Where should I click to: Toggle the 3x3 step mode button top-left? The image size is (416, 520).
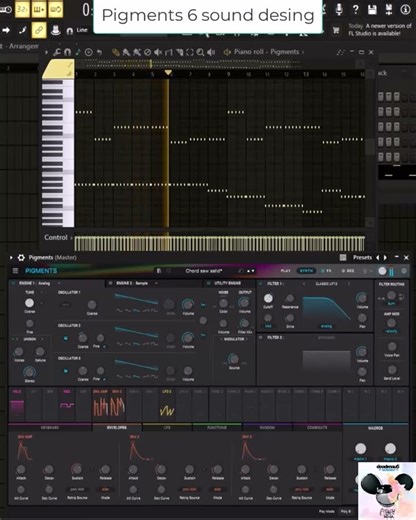coord(22,9)
